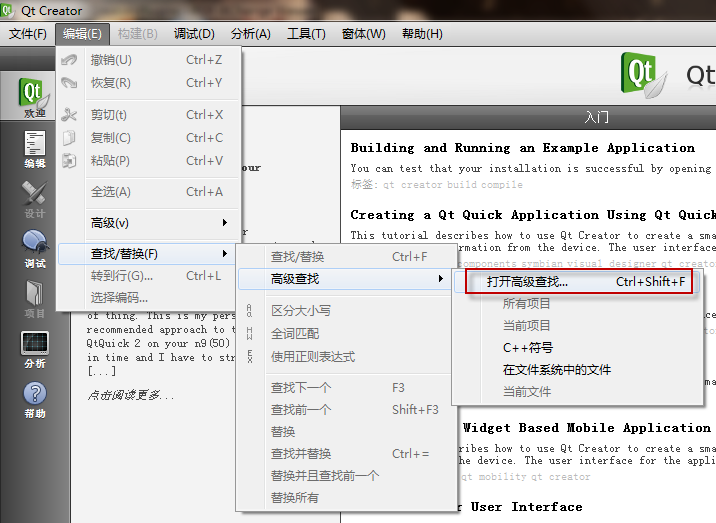The width and height of the screenshot is (716, 523).
Task: Click the Undo arrow icon beside 撤销(U)
Action: click(69, 60)
